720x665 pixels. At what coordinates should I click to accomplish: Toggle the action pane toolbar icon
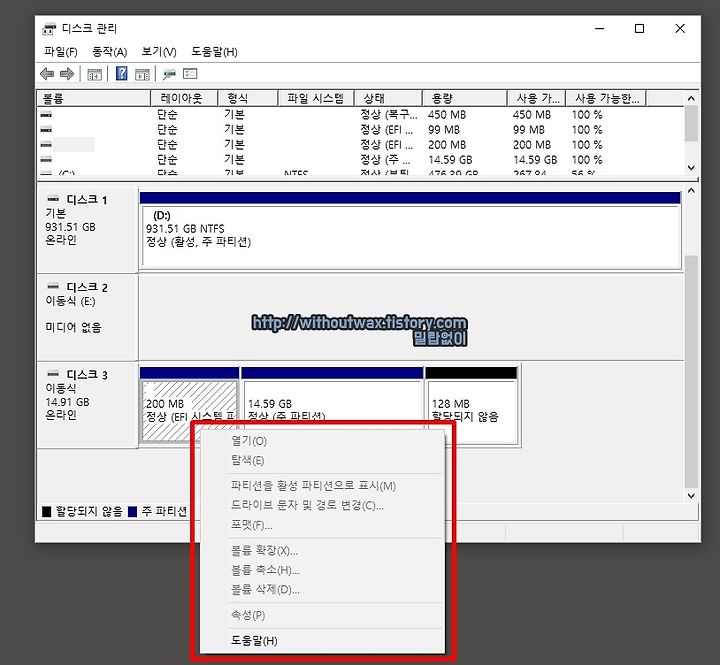pos(142,74)
